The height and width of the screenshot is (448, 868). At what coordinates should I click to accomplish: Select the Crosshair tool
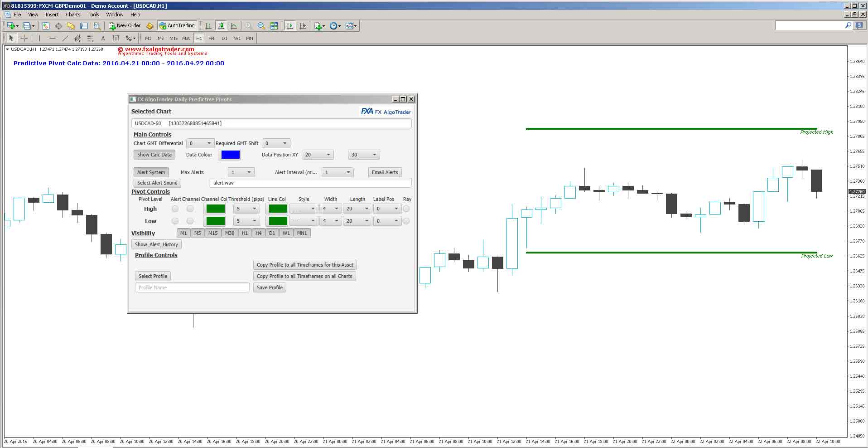coord(24,38)
